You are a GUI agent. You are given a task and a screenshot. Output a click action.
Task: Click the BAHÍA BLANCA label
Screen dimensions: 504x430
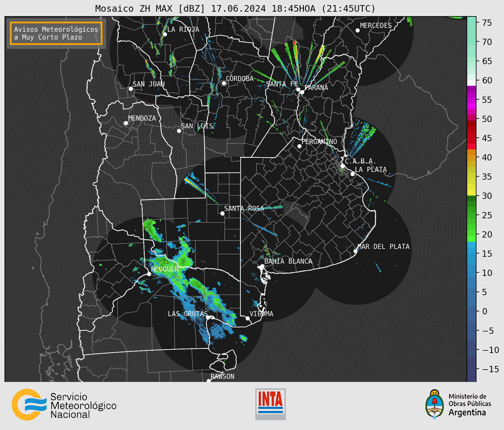coord(288,261)
